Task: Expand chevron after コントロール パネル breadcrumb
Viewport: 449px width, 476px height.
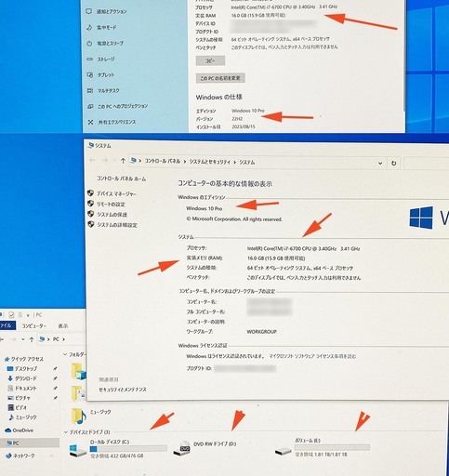Action: (185, 162)
